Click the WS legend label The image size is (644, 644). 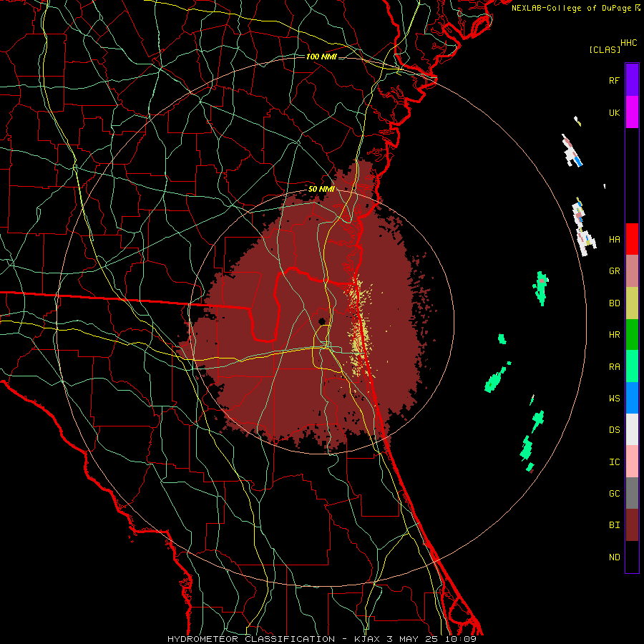[614, 398]
